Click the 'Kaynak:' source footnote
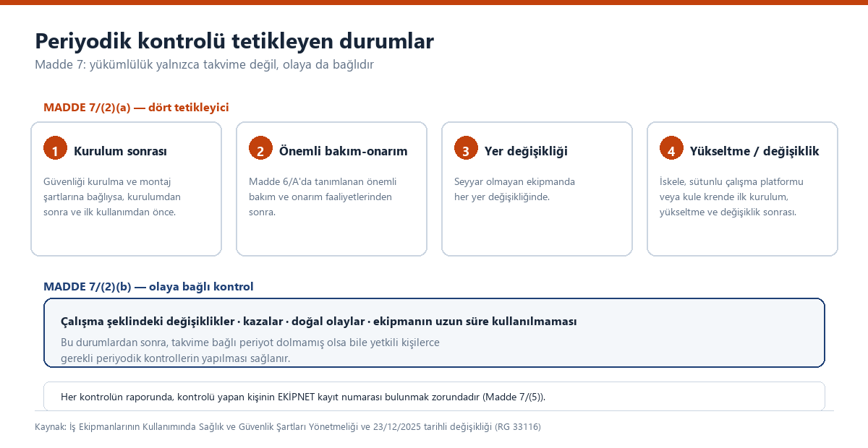 point(288,427)
